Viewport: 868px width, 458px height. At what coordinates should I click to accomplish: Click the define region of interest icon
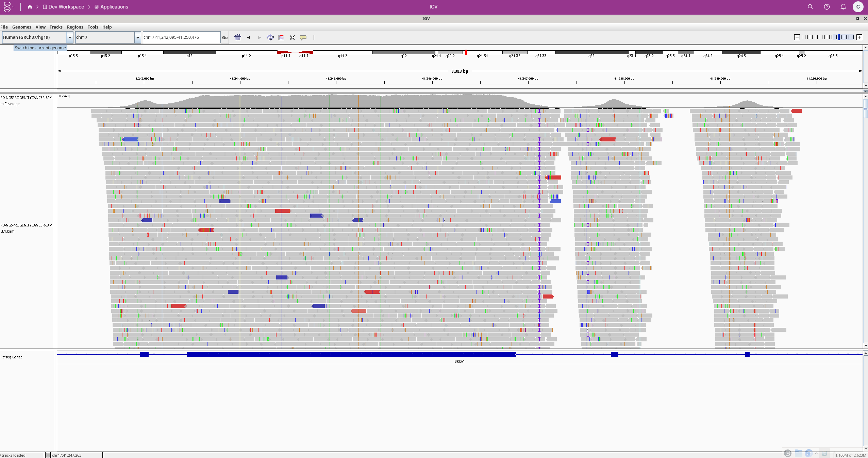281,37
